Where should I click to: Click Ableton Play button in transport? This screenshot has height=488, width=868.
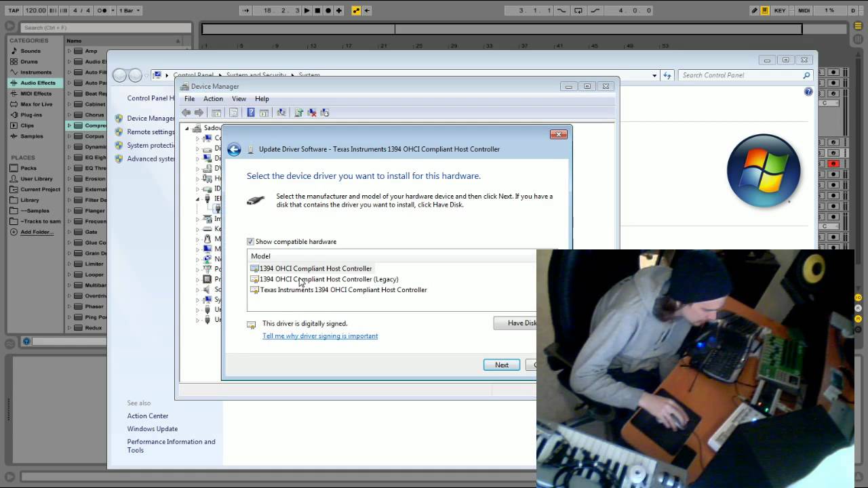tap(307, 10)
